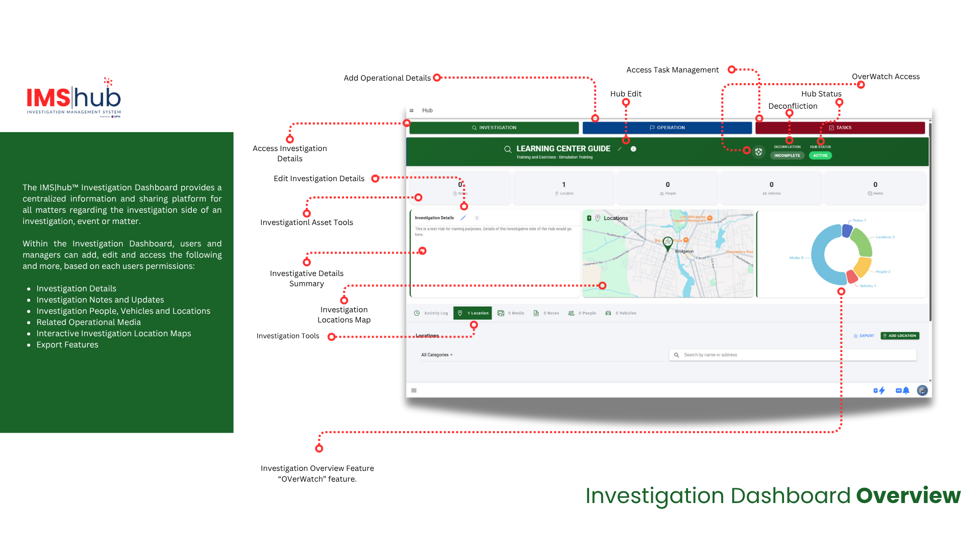The width and height of the screenshot is (980, 551).
Task: Open the user avatar in bottom bar
Action: click(922, 390)
